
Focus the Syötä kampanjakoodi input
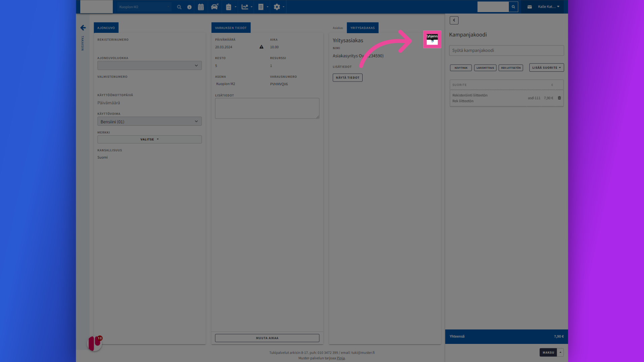[506, 50]
